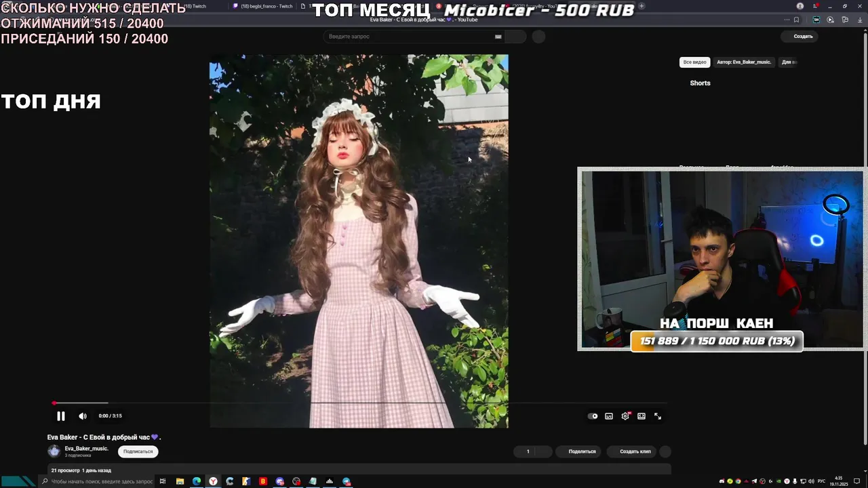Switch input language РУС indicator

click(821, 481)
